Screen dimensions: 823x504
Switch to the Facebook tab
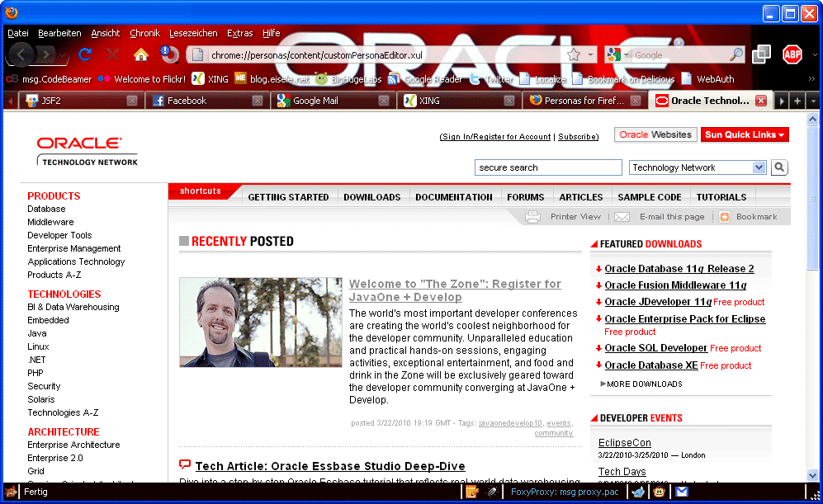(207, 101)
